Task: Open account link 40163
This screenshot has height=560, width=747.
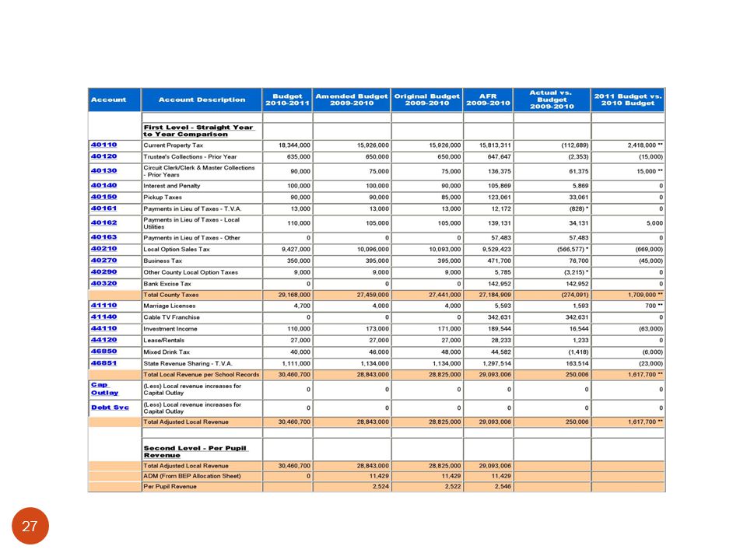Action: 103,237
